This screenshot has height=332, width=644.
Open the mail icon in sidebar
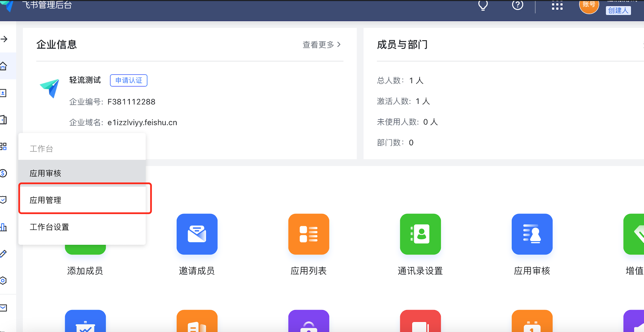(3, 308)
